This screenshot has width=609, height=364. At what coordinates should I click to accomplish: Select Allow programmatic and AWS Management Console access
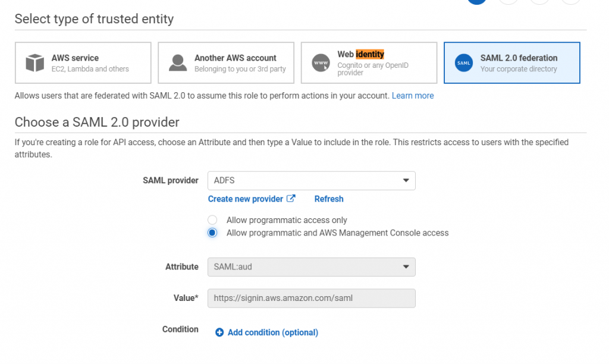212,233
